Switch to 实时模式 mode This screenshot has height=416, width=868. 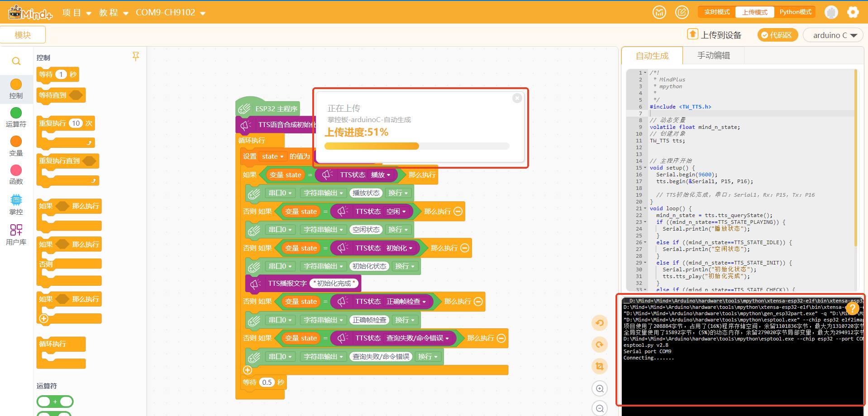tap(717, 12)
